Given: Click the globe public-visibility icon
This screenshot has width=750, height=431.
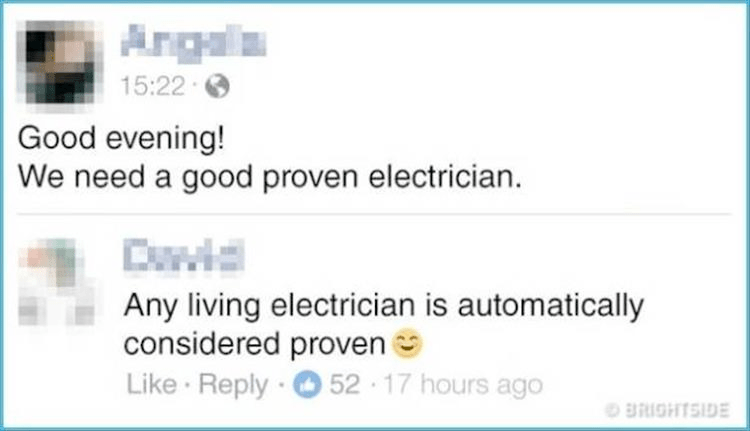Looking at the screenshot, I should (218, 87).
